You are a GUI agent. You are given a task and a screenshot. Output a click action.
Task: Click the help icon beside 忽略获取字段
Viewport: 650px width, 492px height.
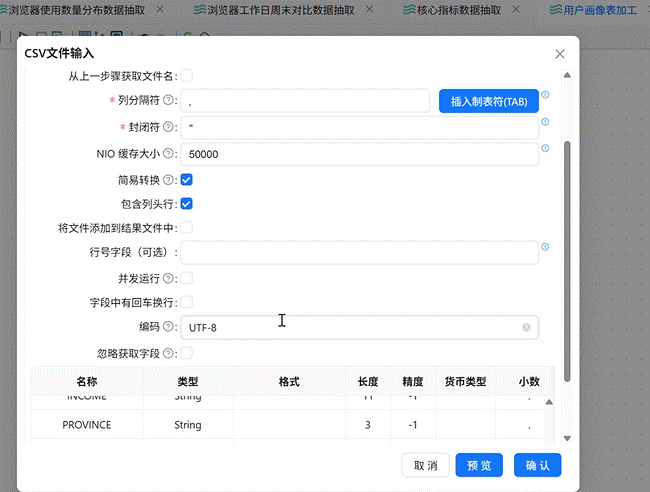tap(168, 354)
